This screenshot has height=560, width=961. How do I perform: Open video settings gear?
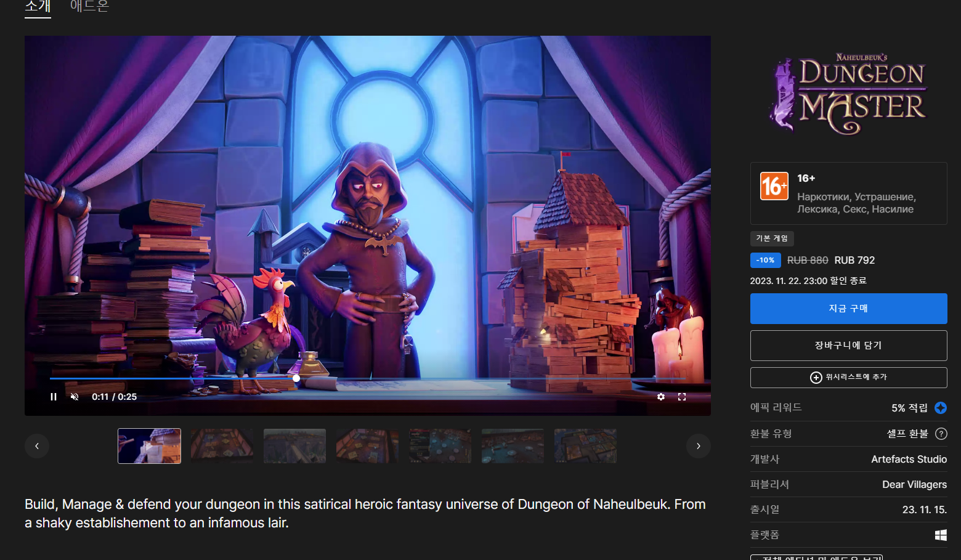661,397
